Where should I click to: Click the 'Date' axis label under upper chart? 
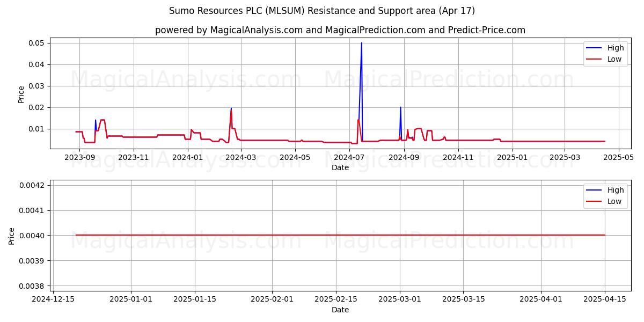(340, 167)
